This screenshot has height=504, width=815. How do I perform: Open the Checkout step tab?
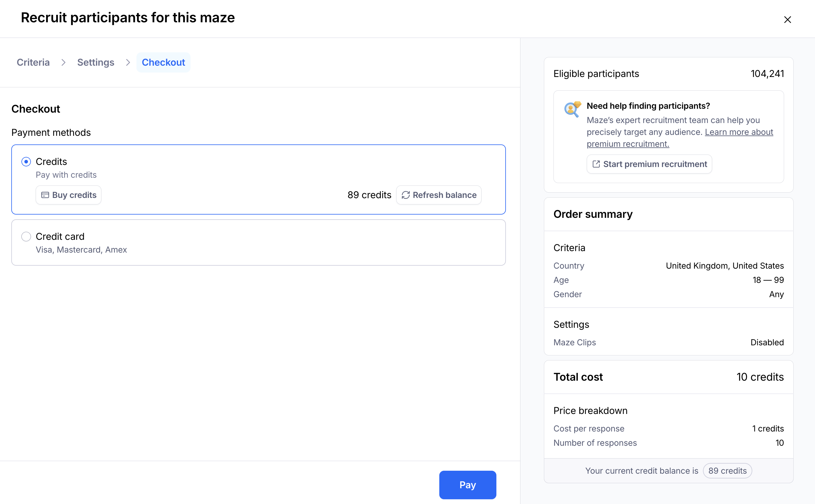163,62
